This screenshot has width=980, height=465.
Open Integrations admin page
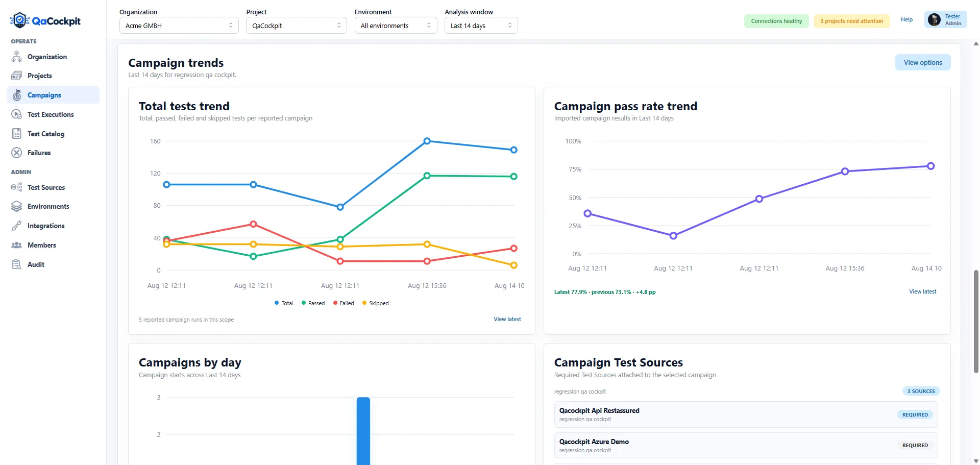point(53,226)
